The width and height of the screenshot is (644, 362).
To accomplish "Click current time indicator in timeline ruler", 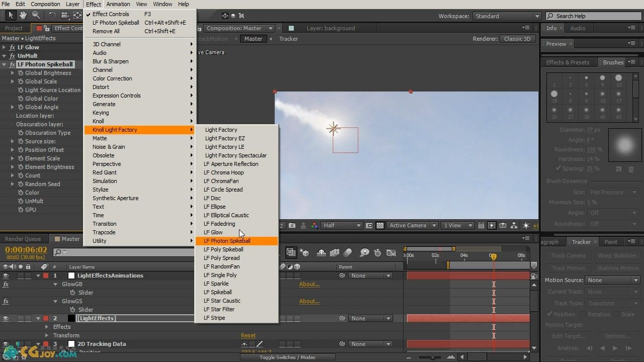I will click(493, 256).
